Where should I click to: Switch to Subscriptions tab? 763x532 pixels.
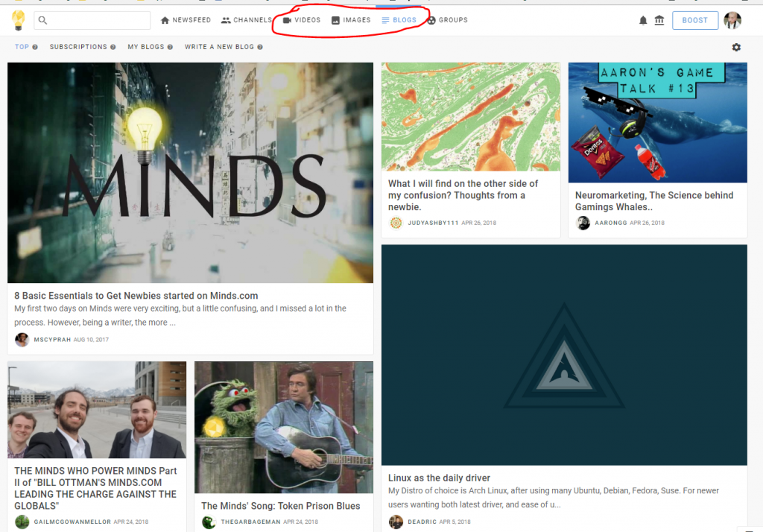(78, 47)
